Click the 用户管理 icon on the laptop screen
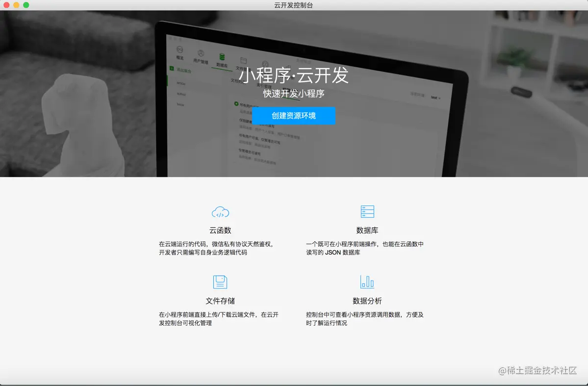This screenshot has height=386, width=588. coord(201,53)
